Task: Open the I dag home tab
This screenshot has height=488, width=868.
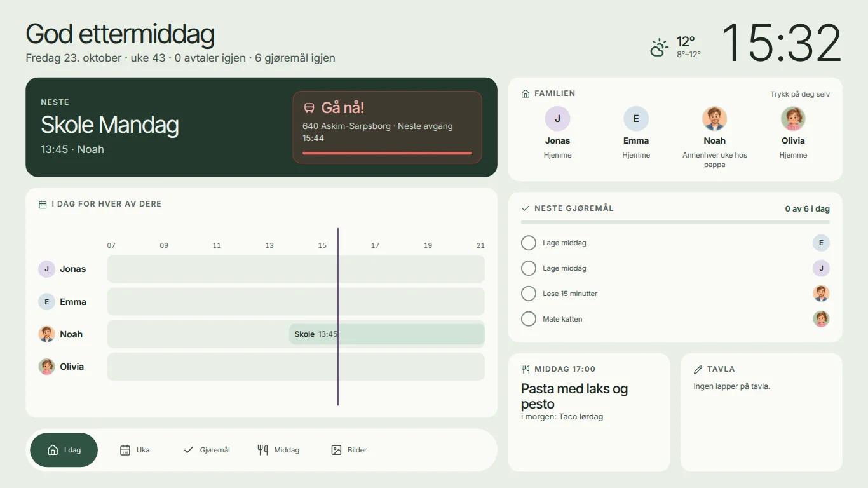Action: [x=64, y=450]
